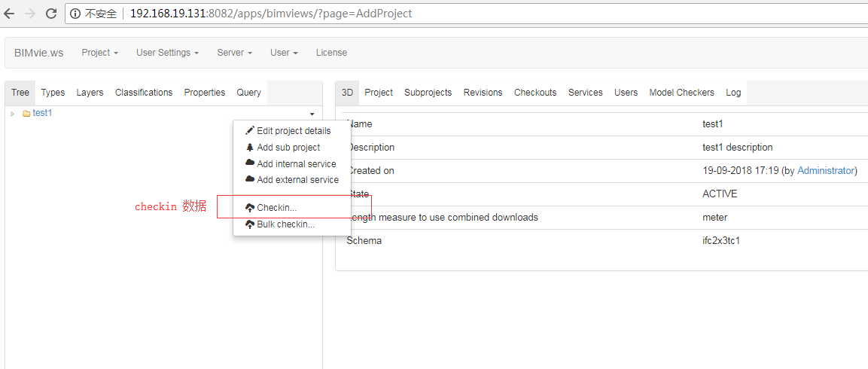Image resolution: width=868 pixels, height=369 pixels.
Task: Click the pencil icon for Edit project details
Action: point(250,131)
